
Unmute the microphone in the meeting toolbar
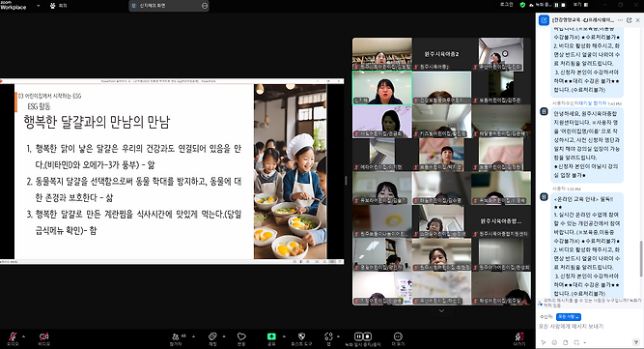point(14,338)
